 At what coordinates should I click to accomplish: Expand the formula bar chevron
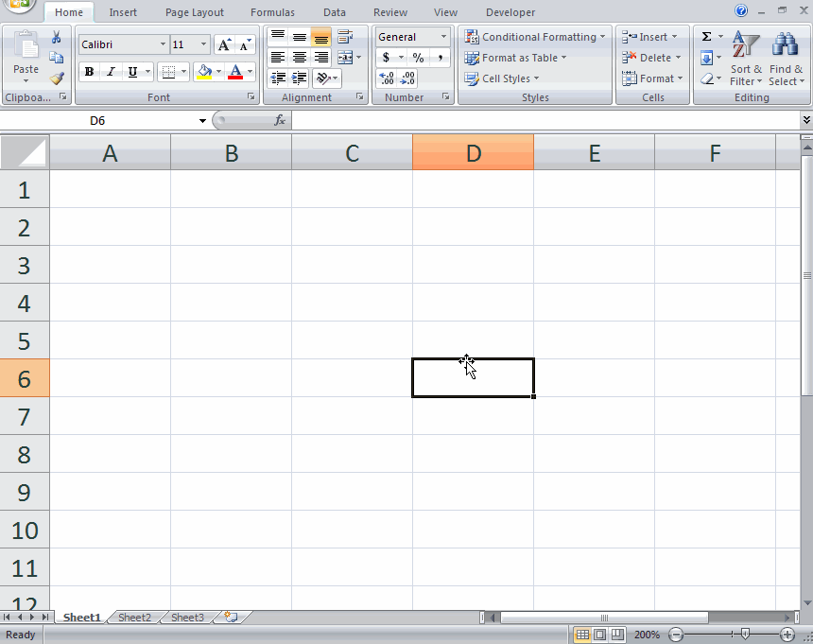(806, 120)
